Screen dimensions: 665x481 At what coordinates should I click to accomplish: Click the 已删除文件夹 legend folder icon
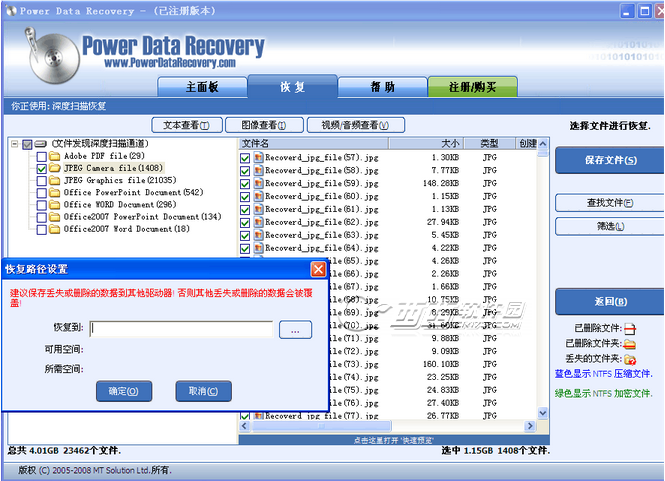tap(630, 344)
